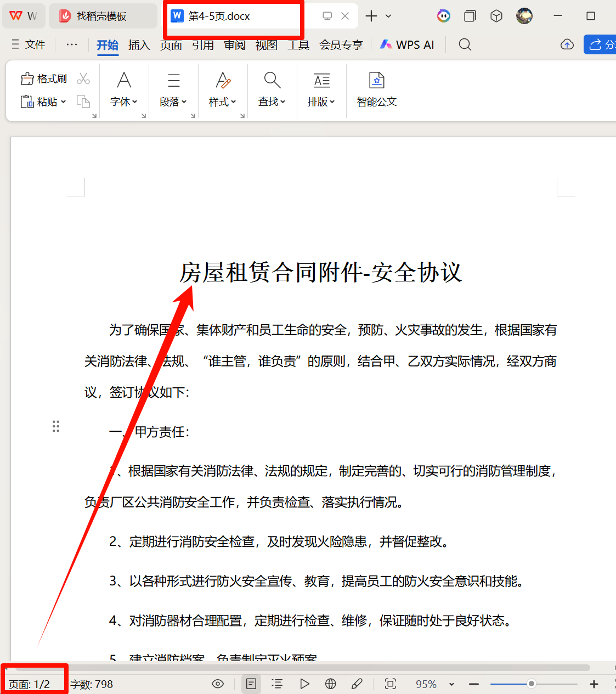This screenshot has width=616, height=694.
Task: Click the copy icon next to 粘贴
Action: [83, 102]
